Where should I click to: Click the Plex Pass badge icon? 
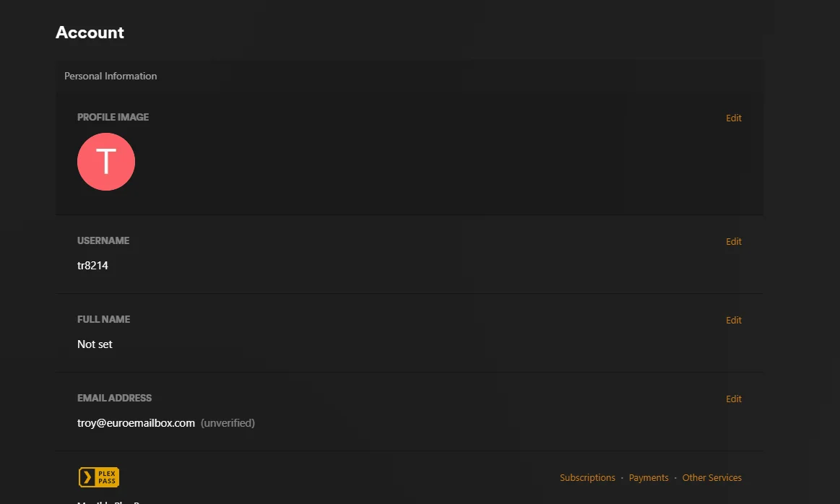[x=99, y=477]
